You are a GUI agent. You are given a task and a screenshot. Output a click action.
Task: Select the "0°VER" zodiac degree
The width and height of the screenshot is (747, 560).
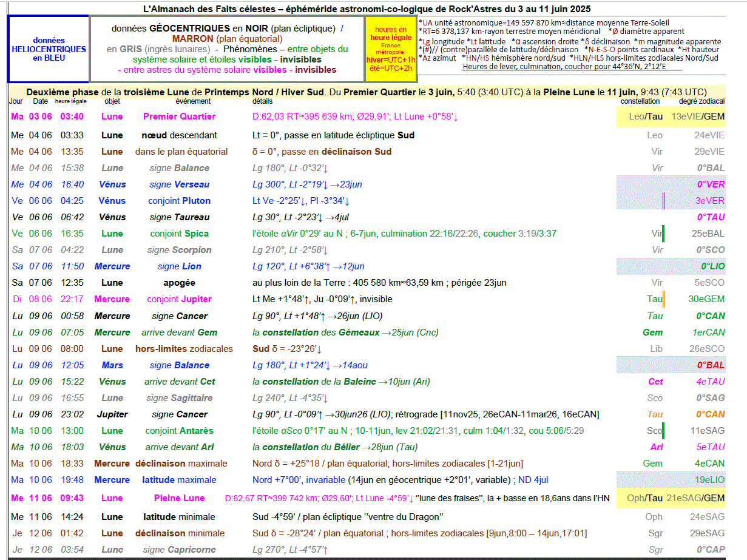[x=711, y=184]
